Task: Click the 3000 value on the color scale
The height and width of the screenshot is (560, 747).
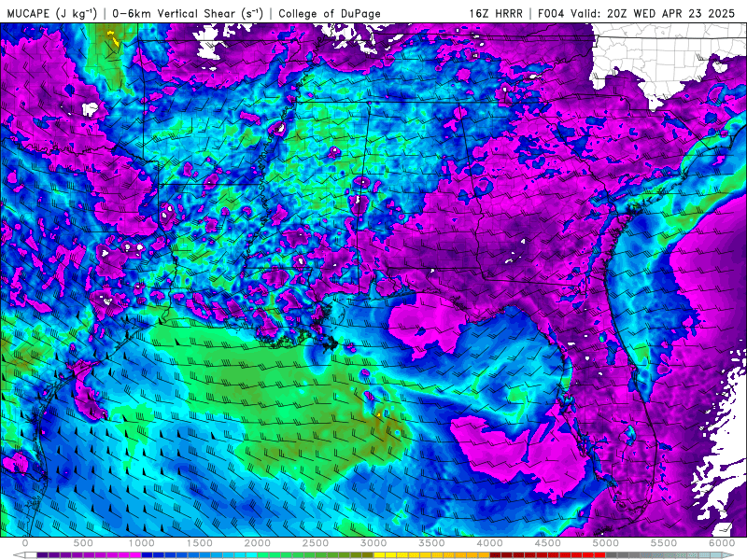Action: pos(373,543)
